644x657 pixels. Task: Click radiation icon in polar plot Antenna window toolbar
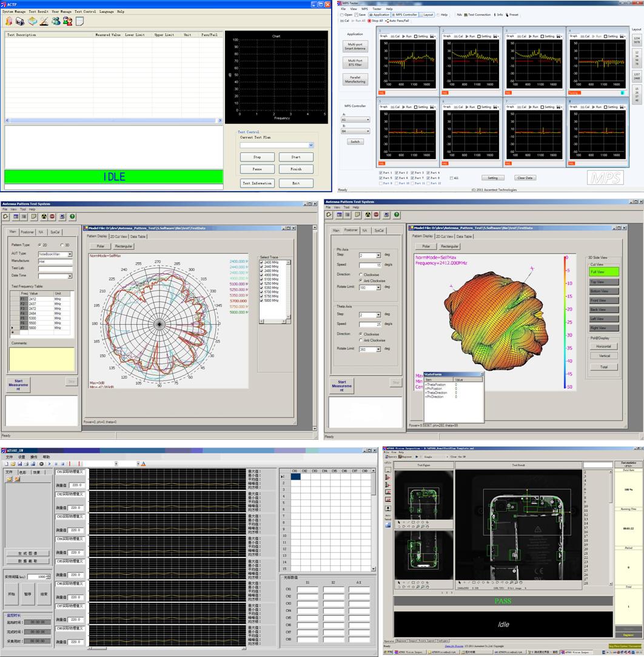click(44, 217)
